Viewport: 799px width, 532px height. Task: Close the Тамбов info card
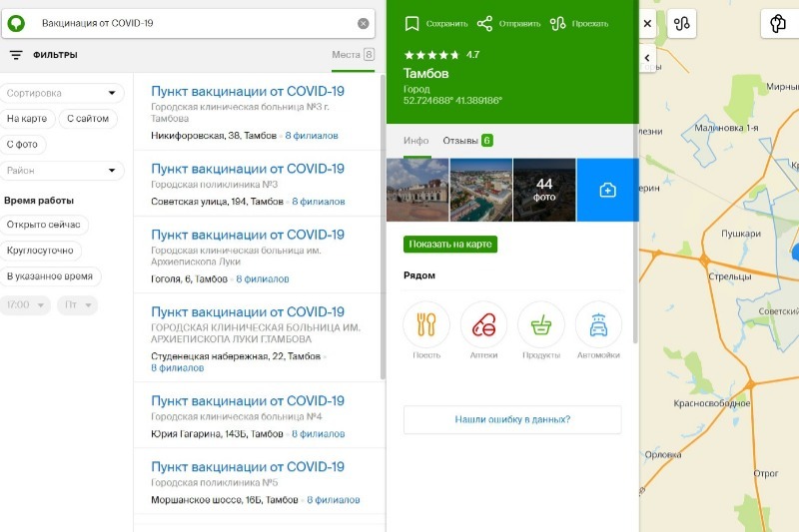tap(647, 23)
